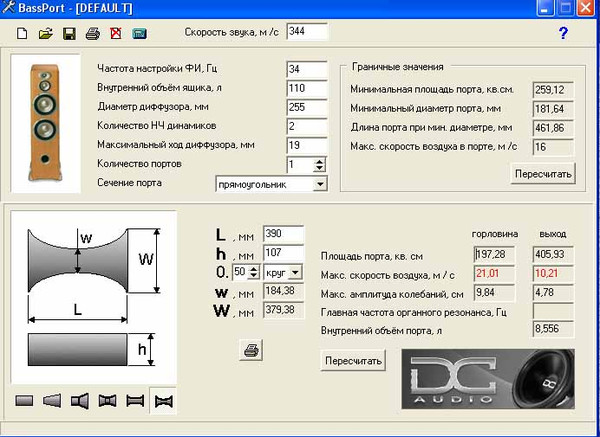Click the empty organ resonance frequency field

coord(553,311)
